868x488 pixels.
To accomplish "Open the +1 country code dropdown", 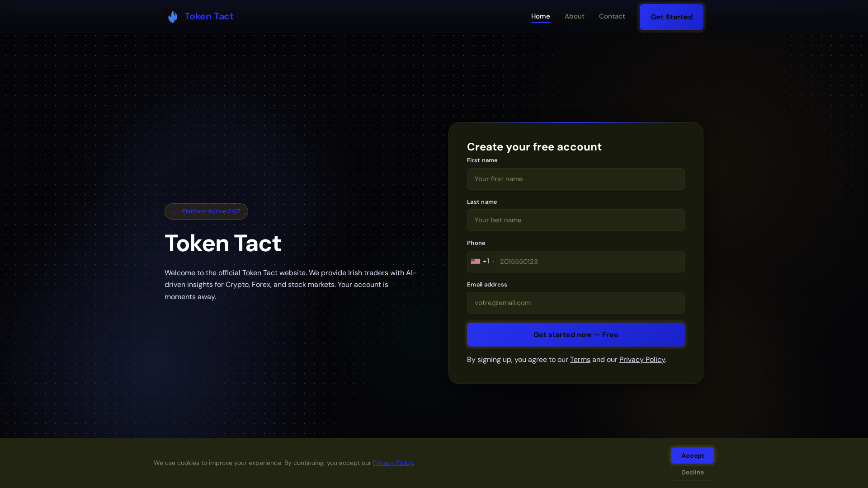I will click(x=483, y=262).
